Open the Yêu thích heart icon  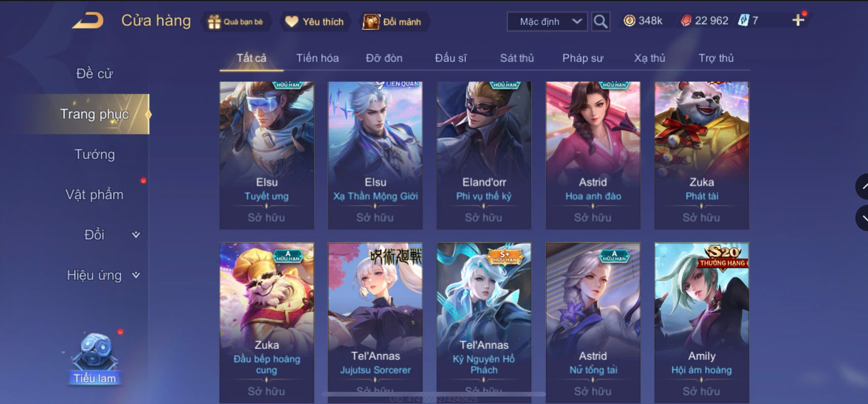point(291,22)
